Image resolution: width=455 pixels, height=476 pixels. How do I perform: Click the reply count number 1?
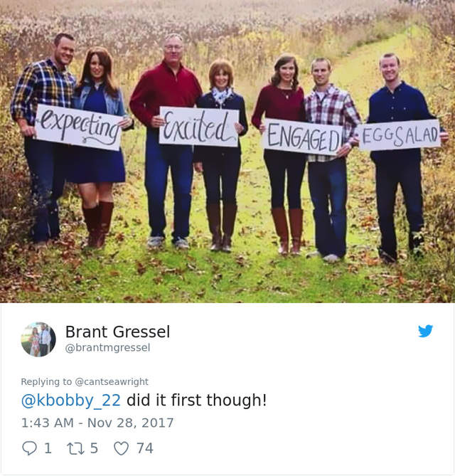click(x=48, y=448)
